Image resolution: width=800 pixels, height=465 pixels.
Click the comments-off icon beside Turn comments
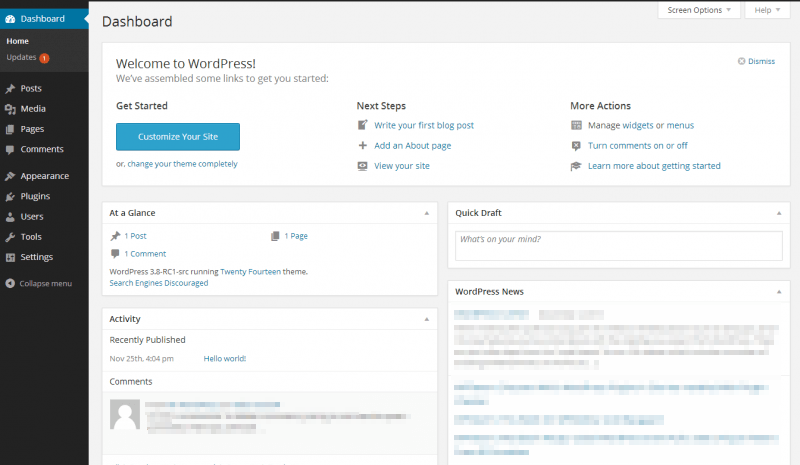[x=576, y=145]
